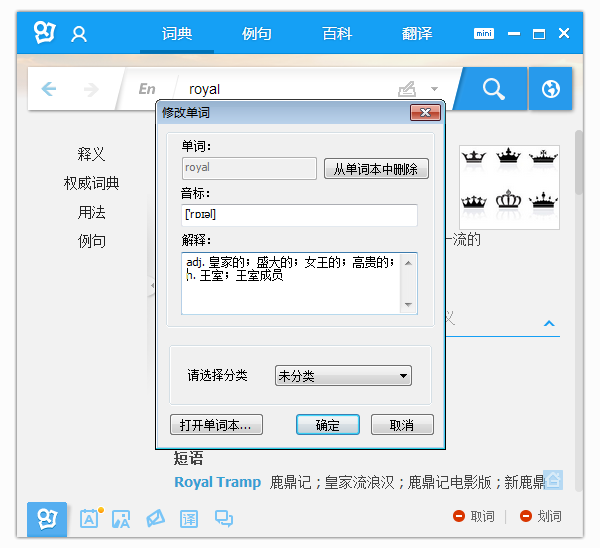The width and height of the screenshot is (600, 548).
Task: Click 打开单词本... button
Action: [216, 425]
